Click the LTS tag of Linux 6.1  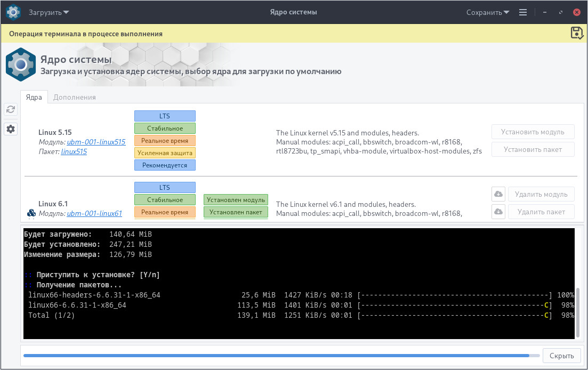[165, 187]
